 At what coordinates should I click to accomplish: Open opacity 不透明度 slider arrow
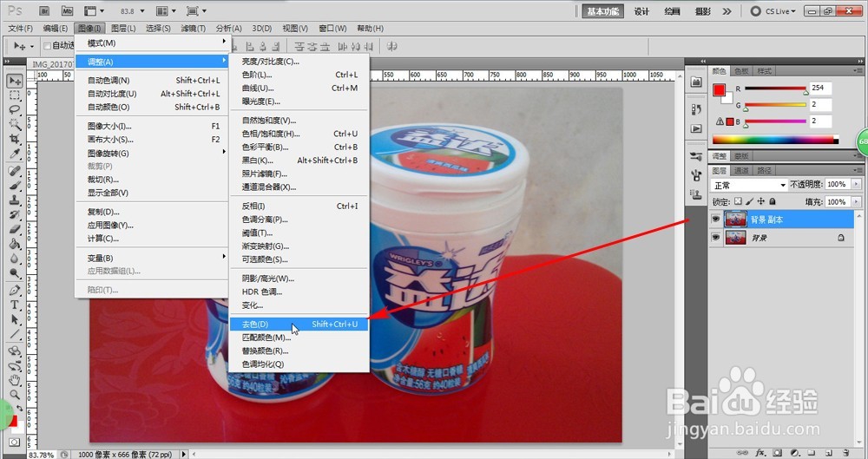[x=857, y=184]
